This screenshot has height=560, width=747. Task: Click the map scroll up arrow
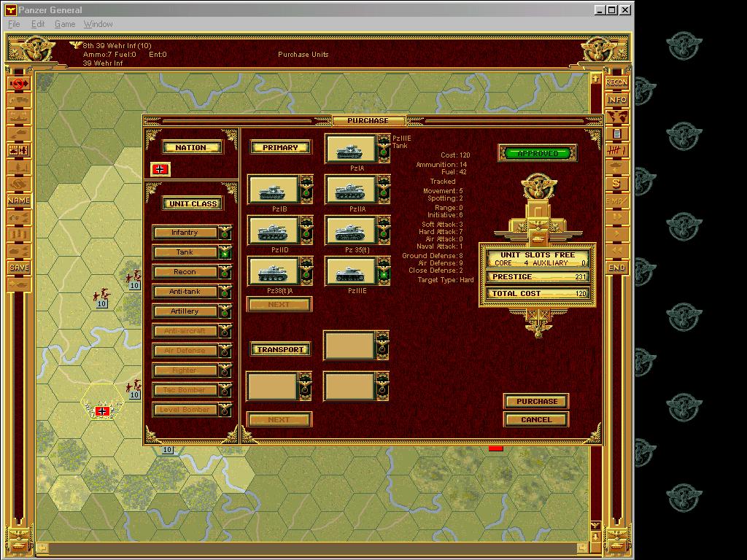click(x=595, y=78)
